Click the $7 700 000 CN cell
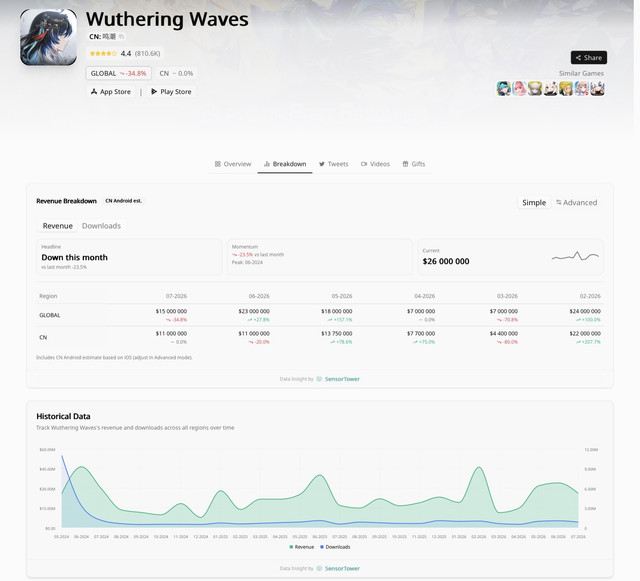640x581 pixels. point(421,334)
